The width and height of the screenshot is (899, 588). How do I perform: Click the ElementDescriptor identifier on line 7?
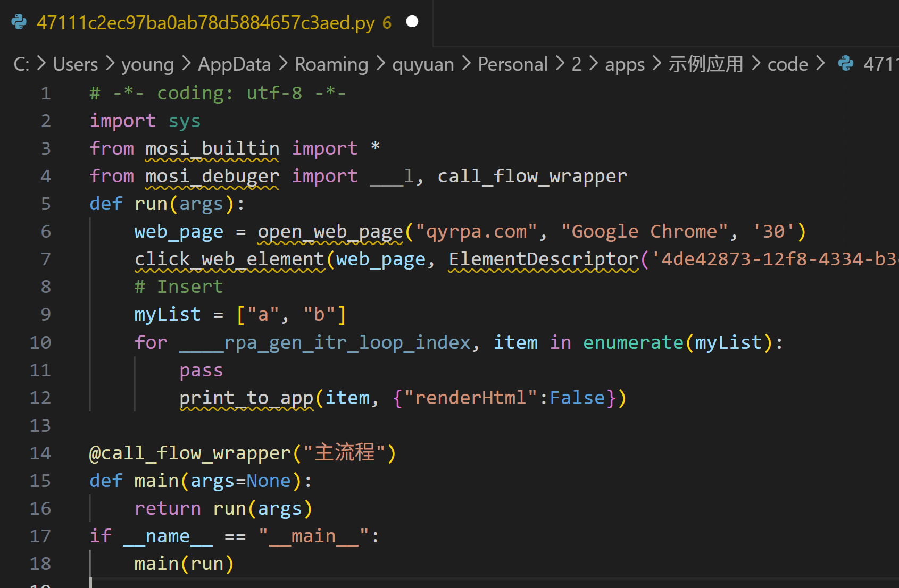[x=543, y=259]
